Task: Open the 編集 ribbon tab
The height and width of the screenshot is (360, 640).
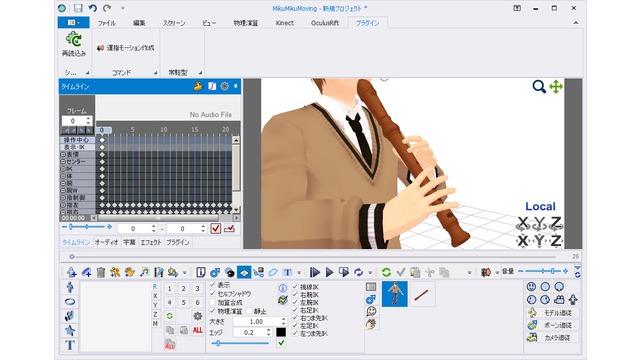Action: coord(139,23)
